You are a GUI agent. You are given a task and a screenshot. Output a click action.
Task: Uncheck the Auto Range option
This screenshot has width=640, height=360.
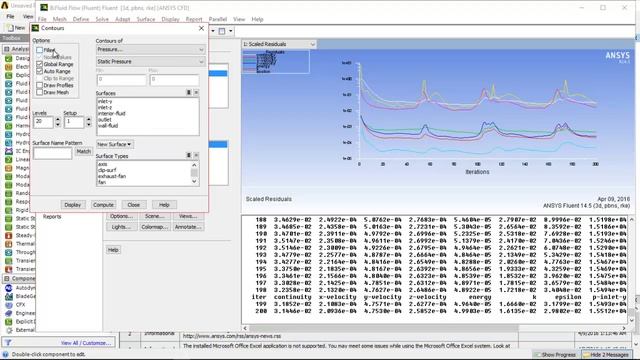pyautogui.click(x=40, y=71)
